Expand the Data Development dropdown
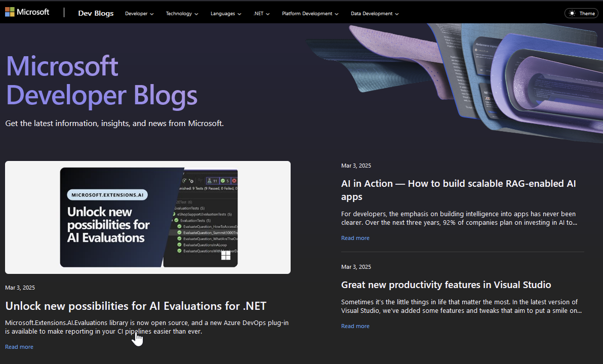The width and height of the screenshot is (603, 364). click(375, 14)
